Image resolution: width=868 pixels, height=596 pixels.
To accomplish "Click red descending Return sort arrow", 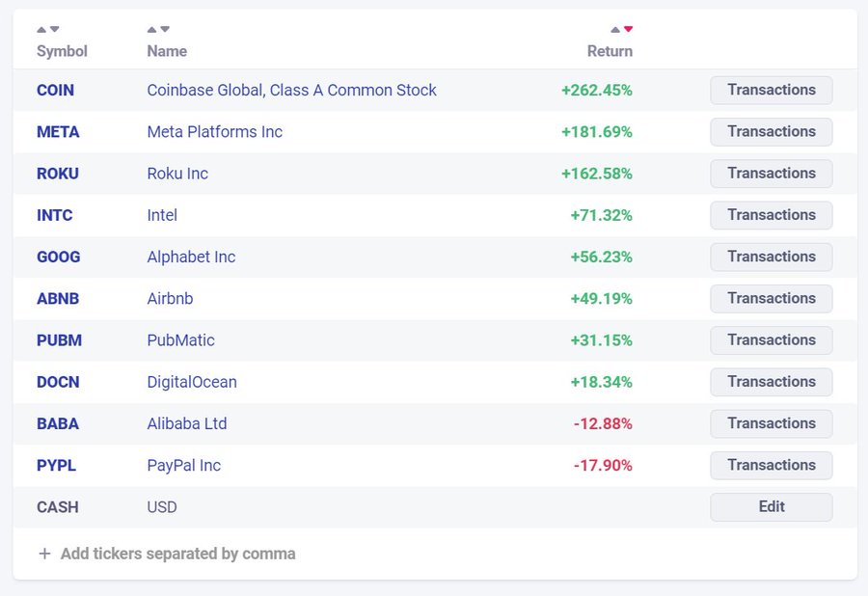I will coord(628,29).
